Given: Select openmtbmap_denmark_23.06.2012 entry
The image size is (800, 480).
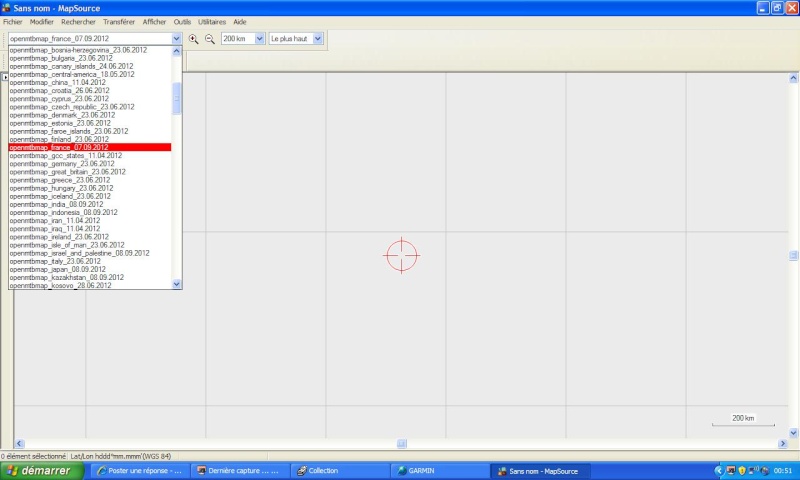Looking at the screenshot, I should pos(90,115).
